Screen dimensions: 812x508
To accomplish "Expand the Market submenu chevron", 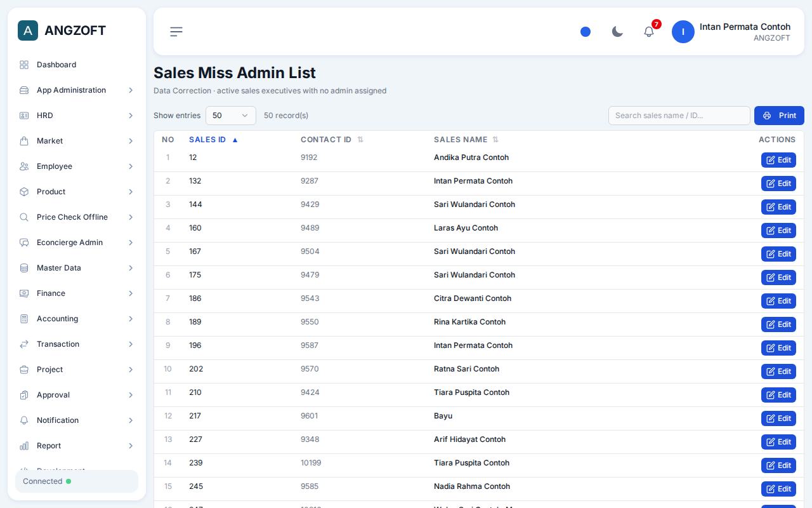I will 131,141.
